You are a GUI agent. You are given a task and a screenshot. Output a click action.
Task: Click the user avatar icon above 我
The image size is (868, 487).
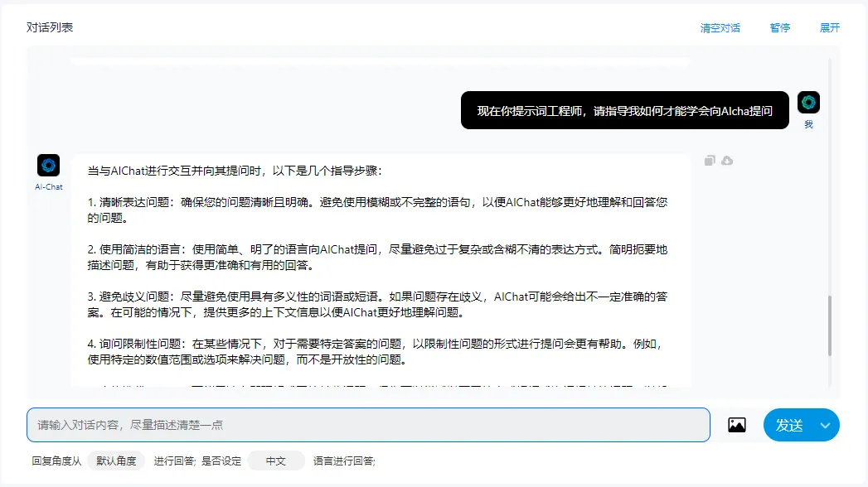(808, 103)
